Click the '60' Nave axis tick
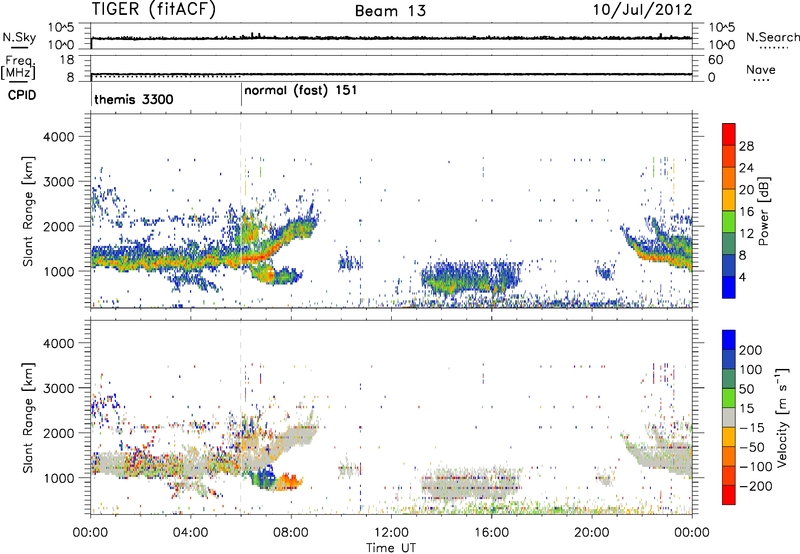The image size is (800, 554). (x=715, y=60)
